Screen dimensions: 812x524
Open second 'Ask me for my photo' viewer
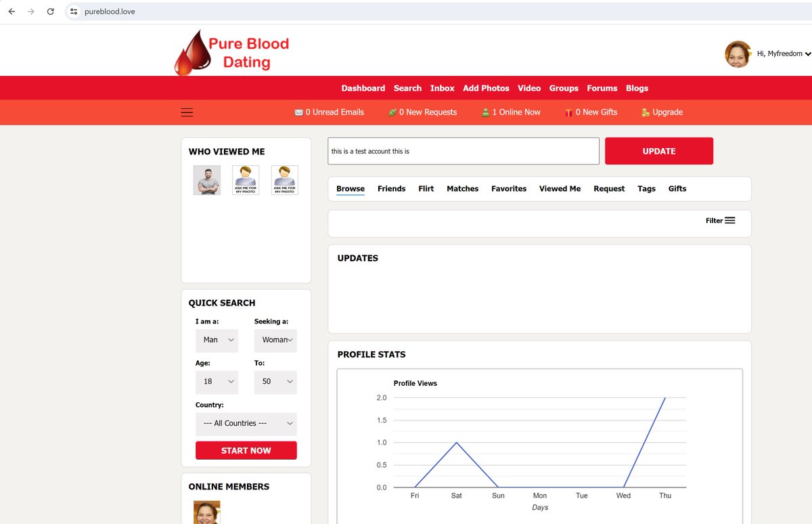tap(246, 181)
